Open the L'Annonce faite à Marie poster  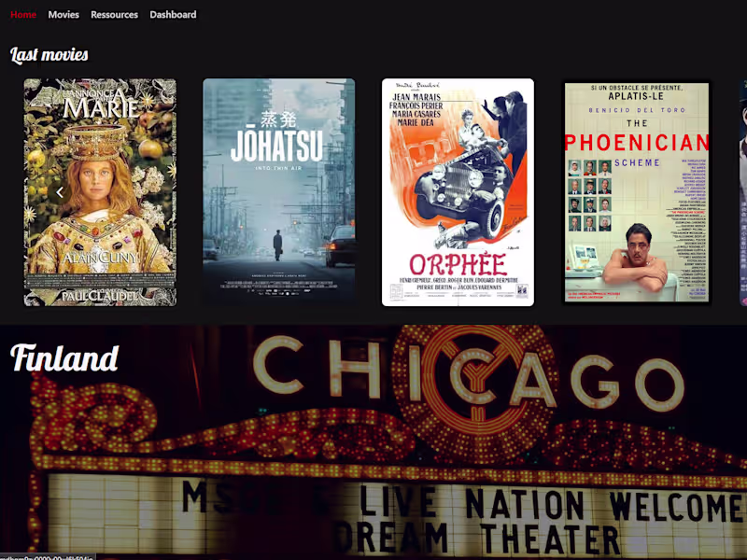[100, 192]
